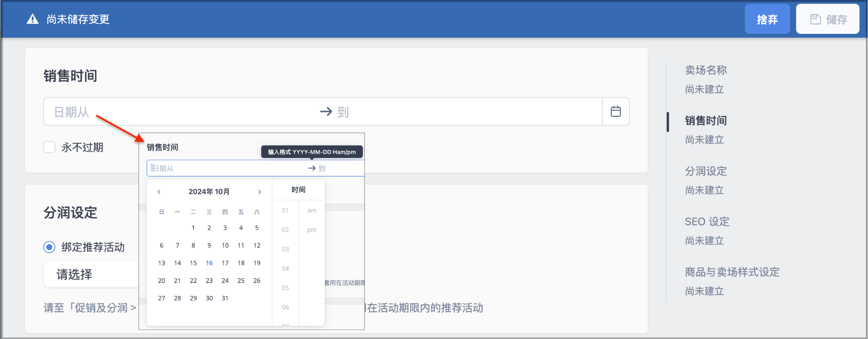Choose hour 02 in time column
Image resolution: width=868 pixels, height=339 pixels.
tap(285, 230)
